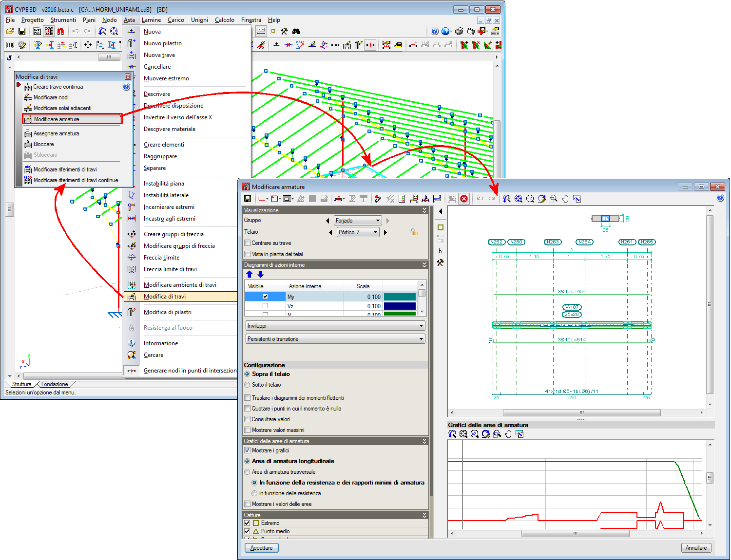The image size is (731, 560).
Task: Click the help question mark in Modifica di travi panel
Action: pos(126,87)
